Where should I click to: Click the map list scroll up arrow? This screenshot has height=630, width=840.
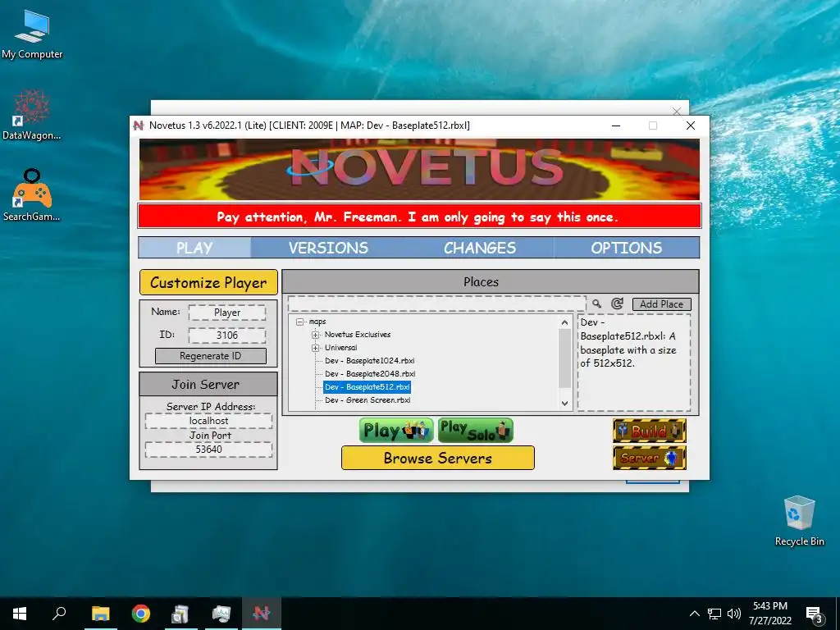point(564,322)
